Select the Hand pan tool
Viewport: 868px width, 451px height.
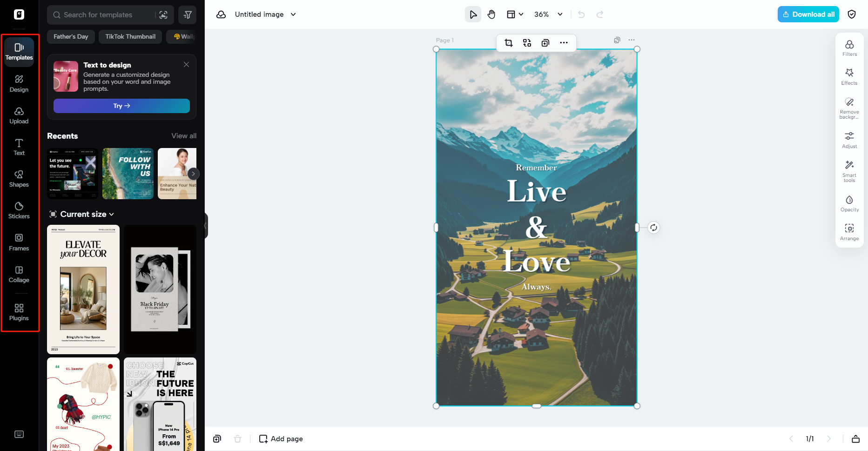pyautogui.click(x=491, y=14)
